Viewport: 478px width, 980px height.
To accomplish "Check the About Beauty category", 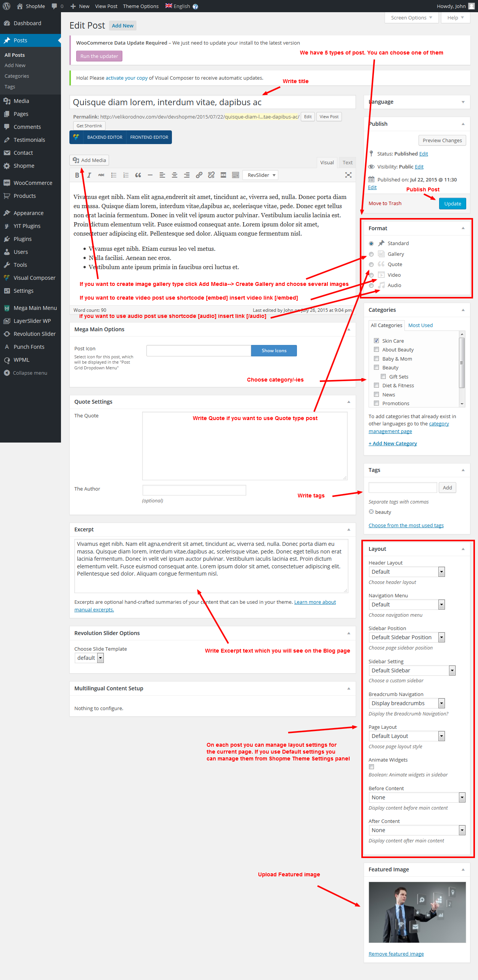I will [x=376, y=350].
